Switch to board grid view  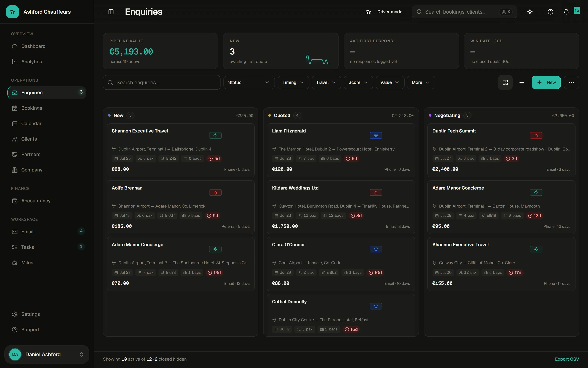pos(505,82)
